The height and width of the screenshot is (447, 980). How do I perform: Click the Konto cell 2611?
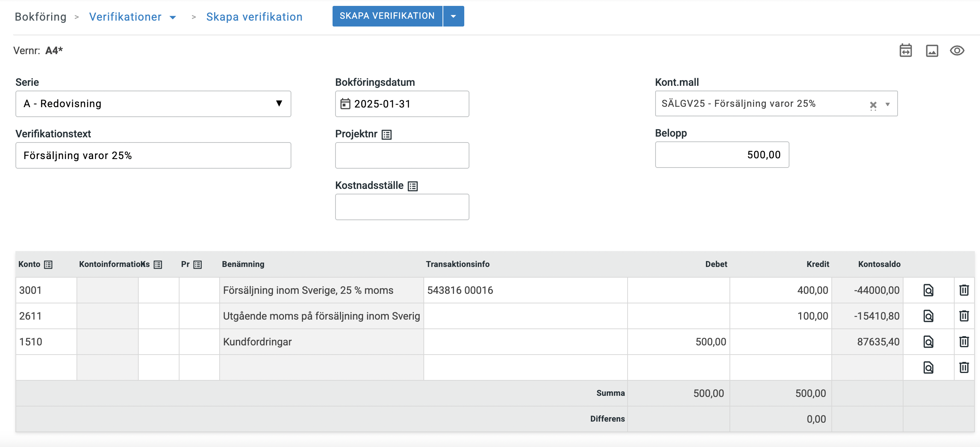click(x=46, y=316)
